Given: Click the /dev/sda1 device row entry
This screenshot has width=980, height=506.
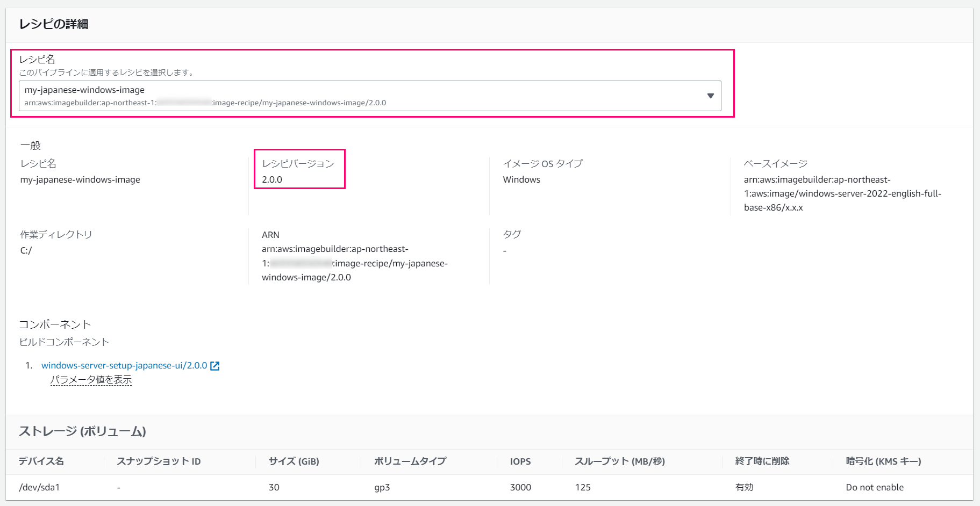Looking at the screenshot, I should point(39,487).
